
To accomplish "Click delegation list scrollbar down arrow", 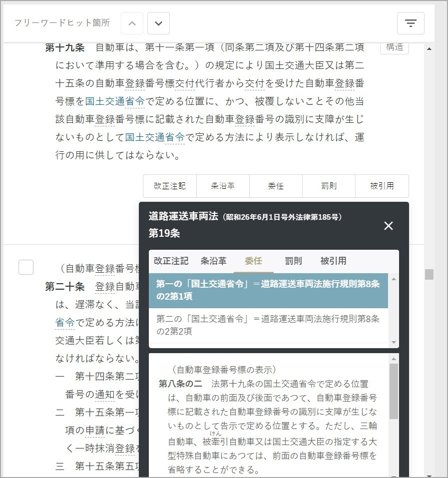I will 394,342.
